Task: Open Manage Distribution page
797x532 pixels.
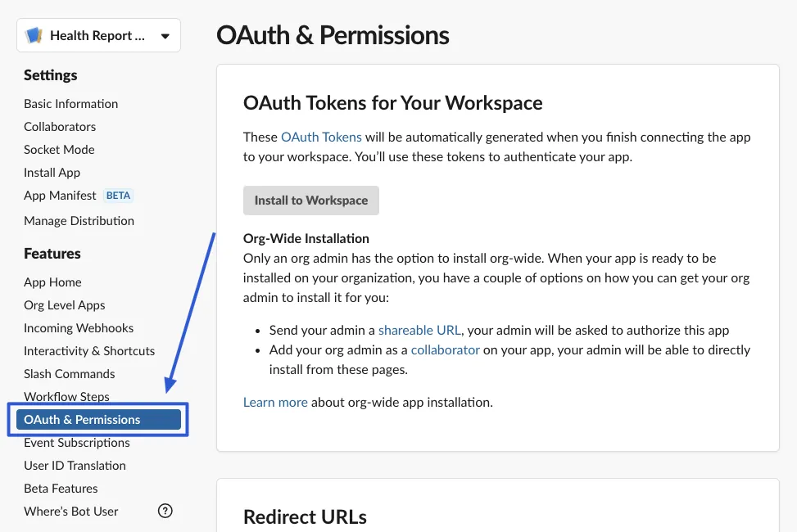Action: pos(79,221)
